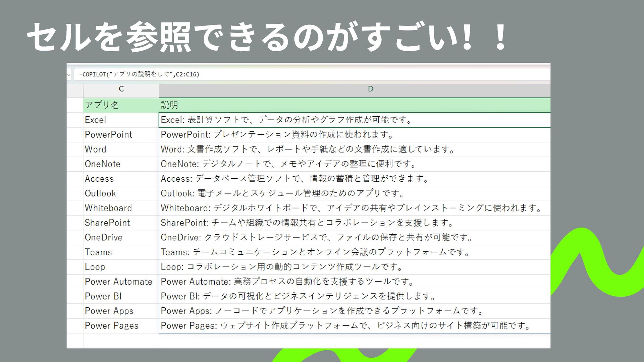Select the Power Automate name cell
The width and height of the screenshot is (644, 362).
[118, 282]
